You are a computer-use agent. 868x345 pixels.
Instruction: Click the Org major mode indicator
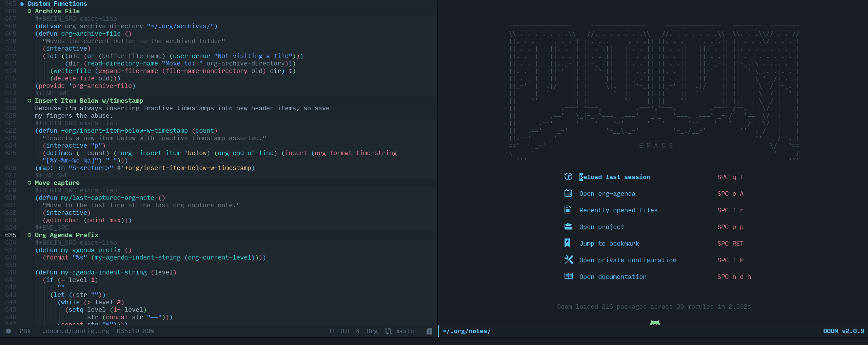point(372,331)
